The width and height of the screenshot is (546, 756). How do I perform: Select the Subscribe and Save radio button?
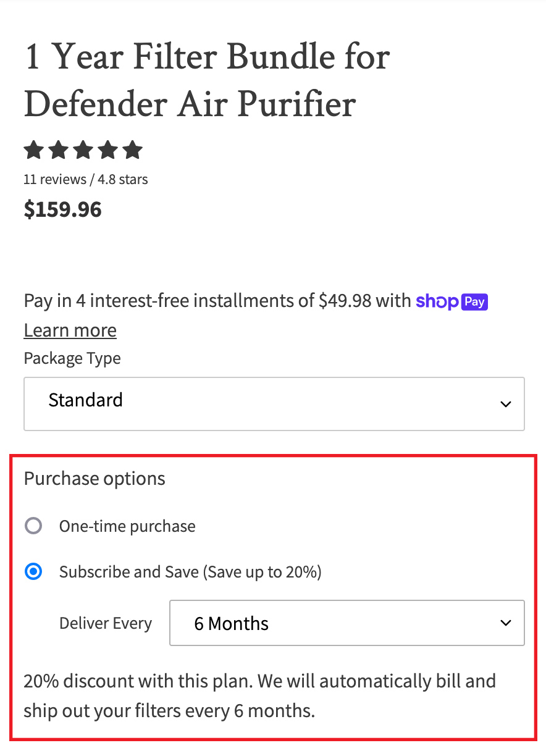click(33, 572)
